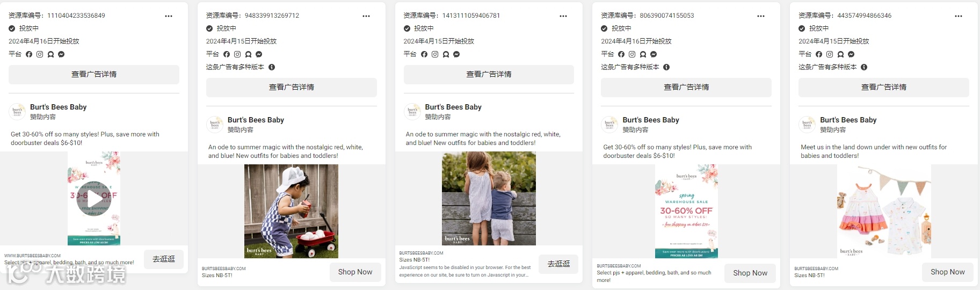
Task: Click Audience Network icon on ad 948339913269712
Action: coord(248,54)
